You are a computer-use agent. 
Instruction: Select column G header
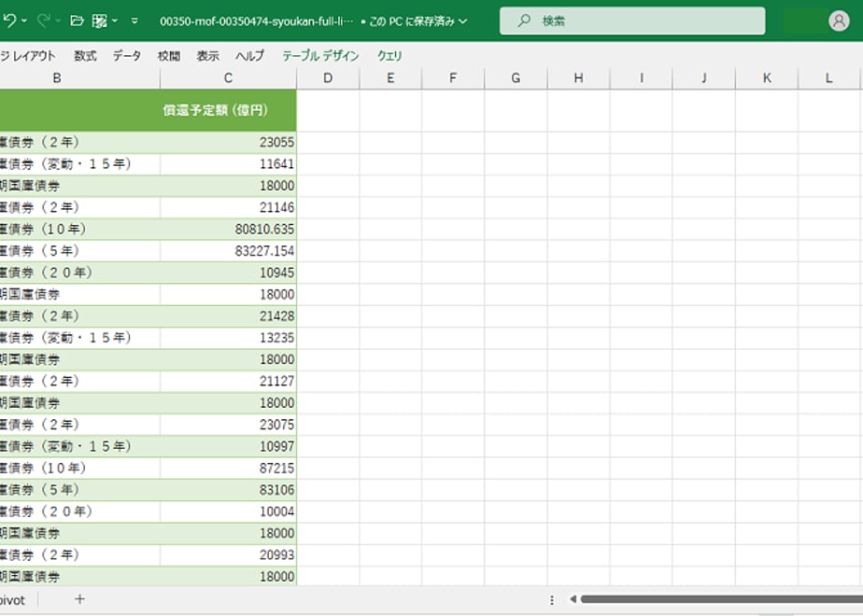point(516,78)
